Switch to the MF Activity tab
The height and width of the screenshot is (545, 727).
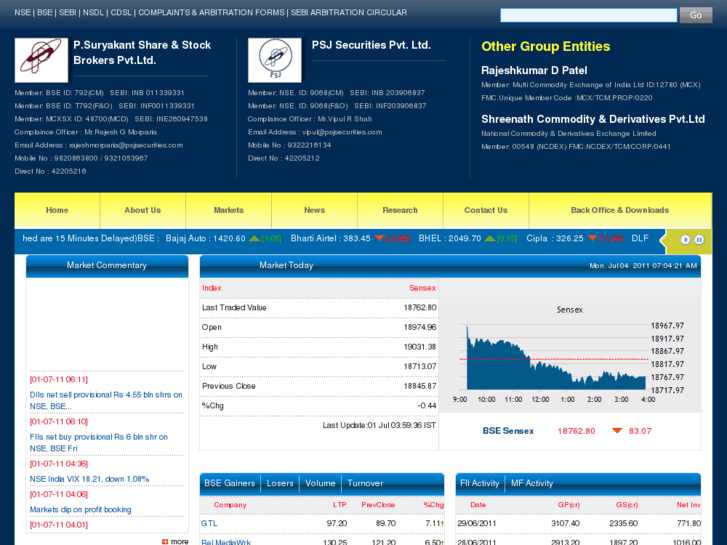click(x=532, y=483)
